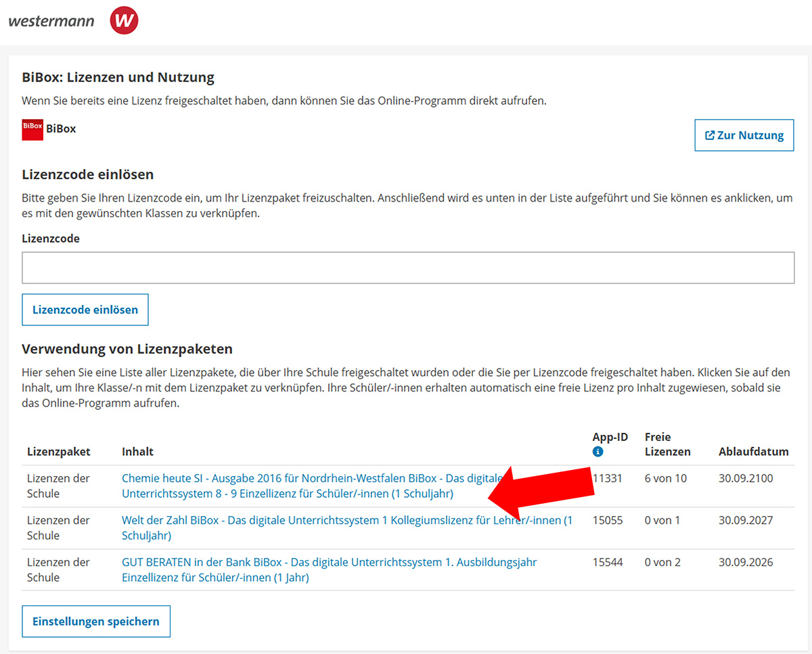Click the App-ID info icon

tap(597, 452)
